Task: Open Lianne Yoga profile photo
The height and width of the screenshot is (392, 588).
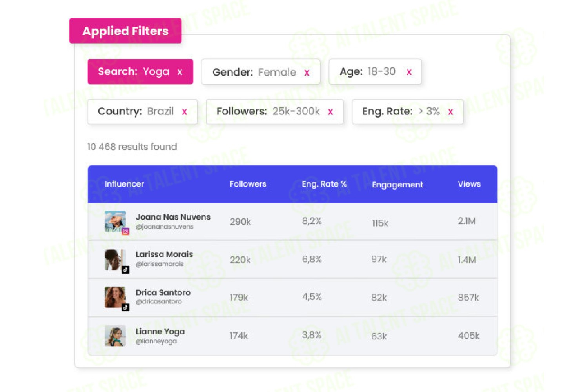Action: [x=115, y=336]
